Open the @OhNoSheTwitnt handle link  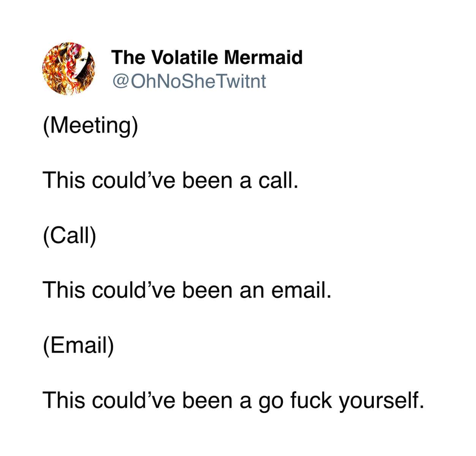coord(189,81)
